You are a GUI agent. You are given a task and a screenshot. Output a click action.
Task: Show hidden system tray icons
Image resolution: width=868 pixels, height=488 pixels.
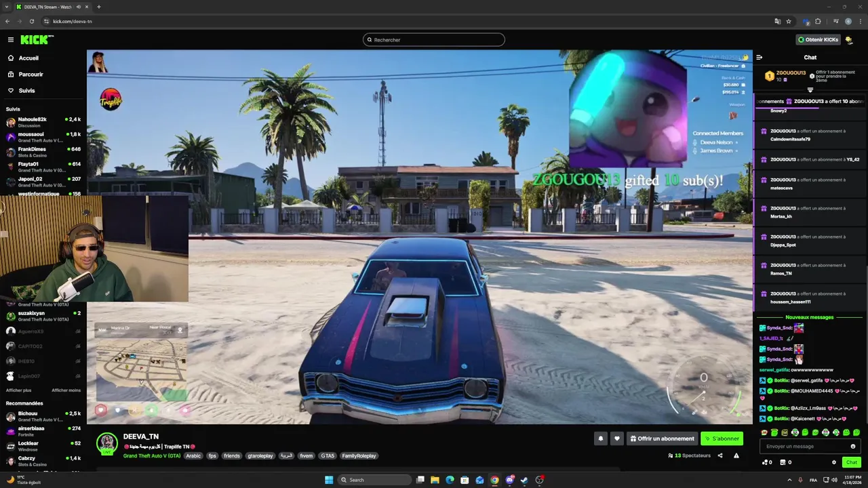point(789,480)
